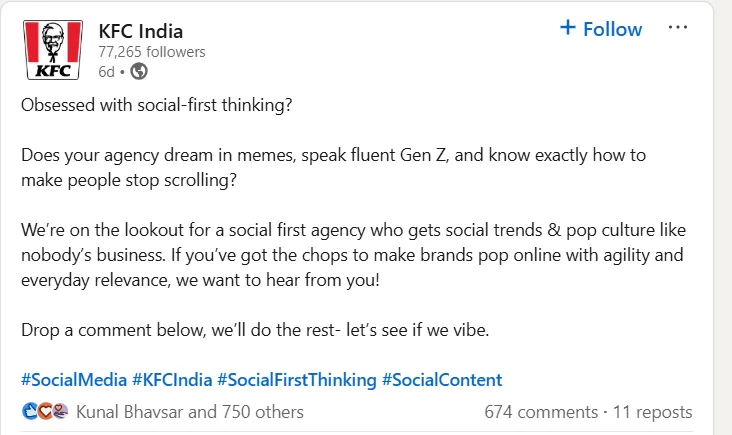Open the 674 comments list

click(540, 411)
